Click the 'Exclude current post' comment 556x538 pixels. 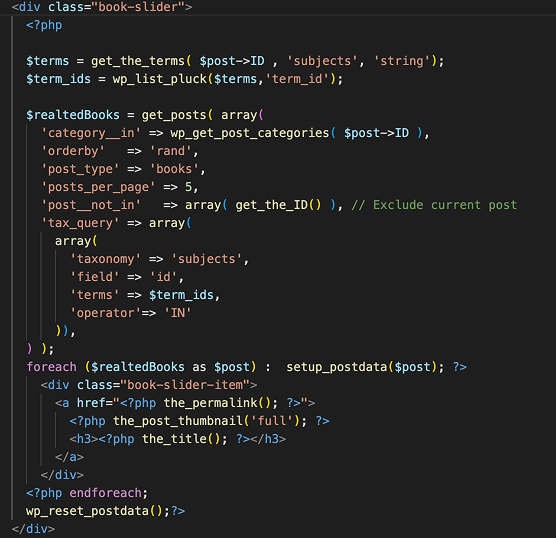(434, 205)
